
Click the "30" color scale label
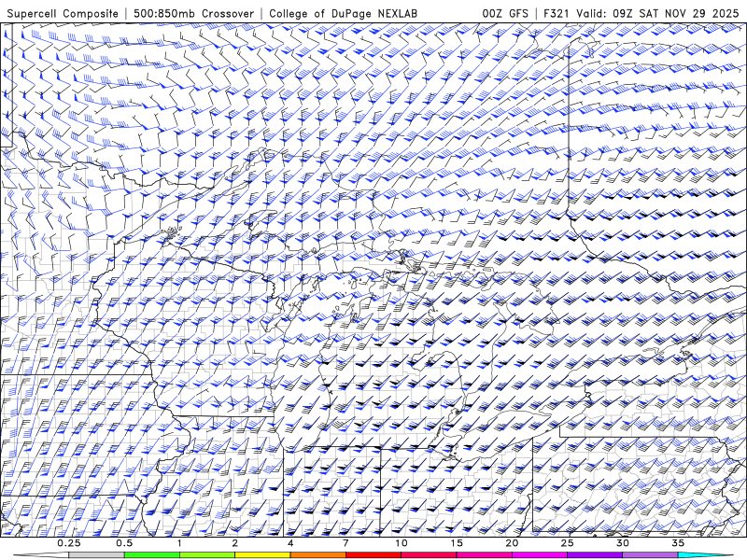click(622, 543)
